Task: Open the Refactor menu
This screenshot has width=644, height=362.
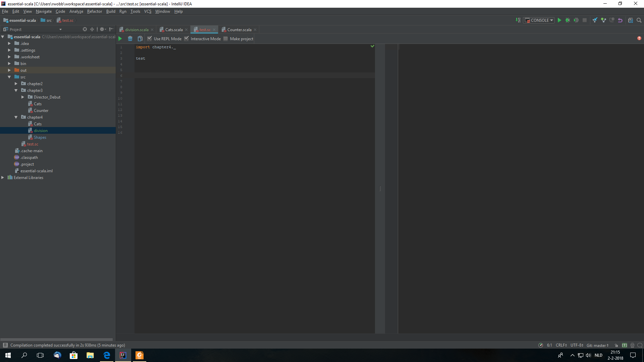Action: point(94,11)
